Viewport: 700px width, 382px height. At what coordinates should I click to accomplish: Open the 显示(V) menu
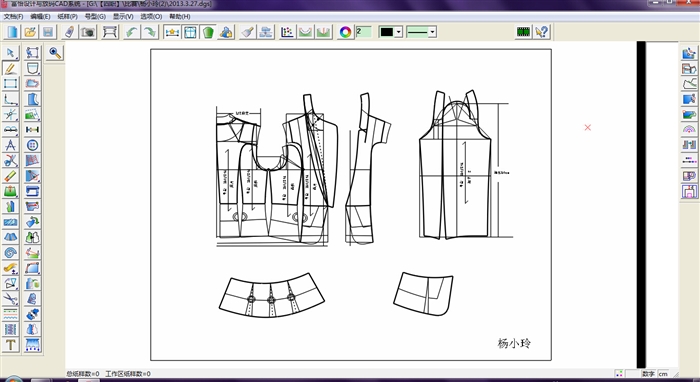123,17
